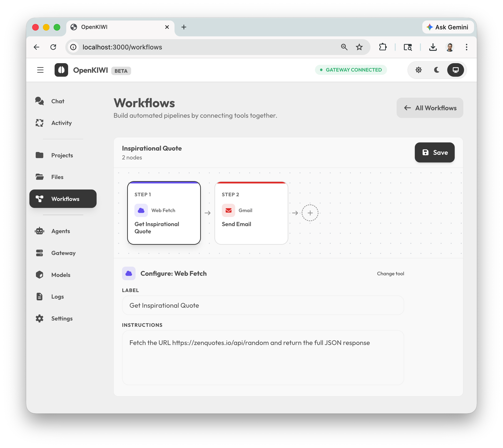The height and width of the screenshot is (448, 503).
Task: Save the Inspirational Quote workflow
Action: (434, 152)
